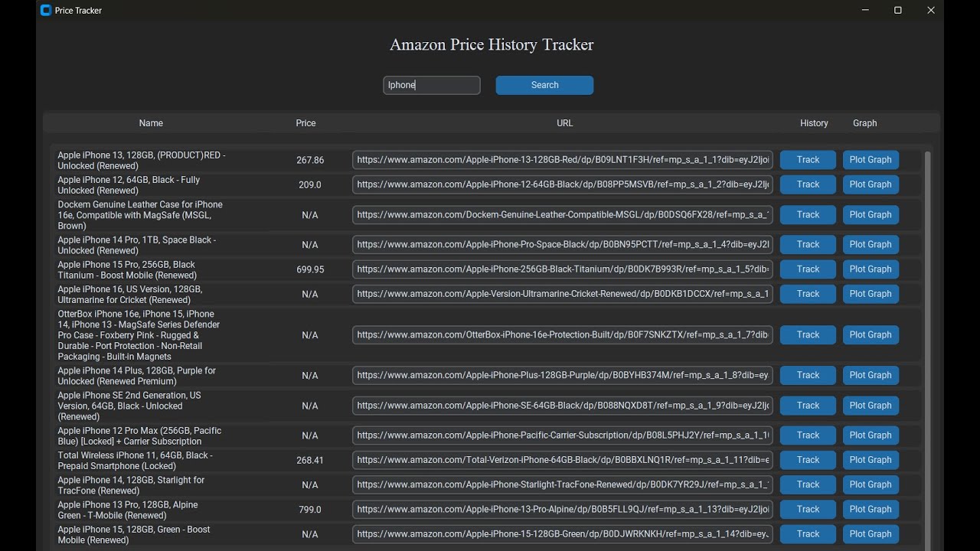Click the price value 209.0

click(310, 185)
